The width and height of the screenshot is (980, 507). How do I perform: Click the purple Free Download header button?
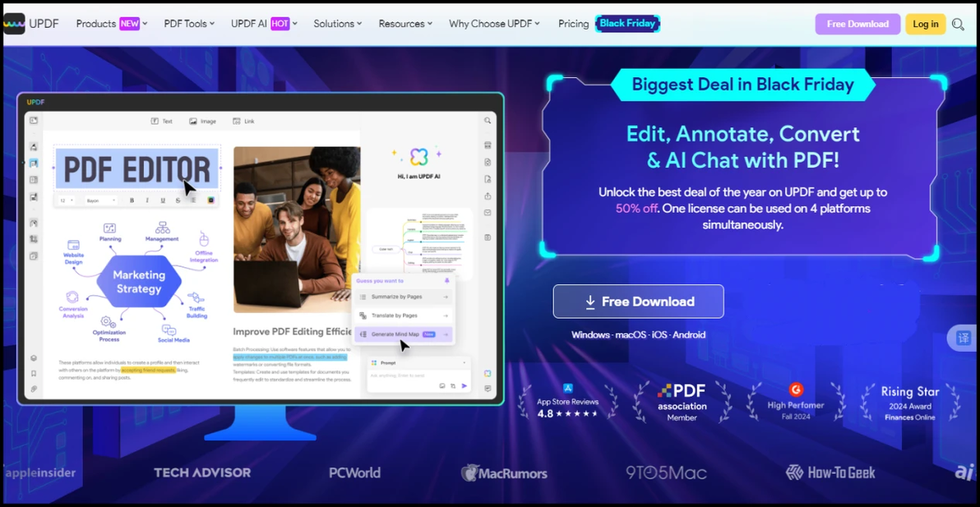click(x=857, y=25)
